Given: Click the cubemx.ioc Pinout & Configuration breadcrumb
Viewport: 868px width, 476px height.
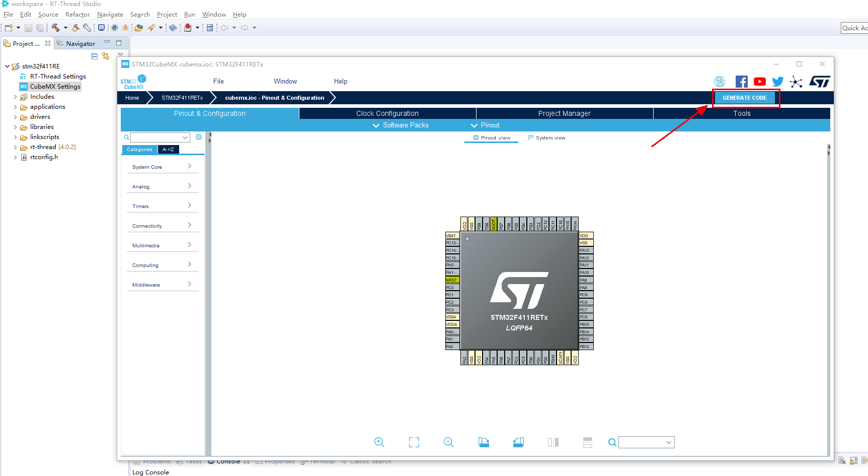Looking at the screenshot, I should [x=275, y=98].
